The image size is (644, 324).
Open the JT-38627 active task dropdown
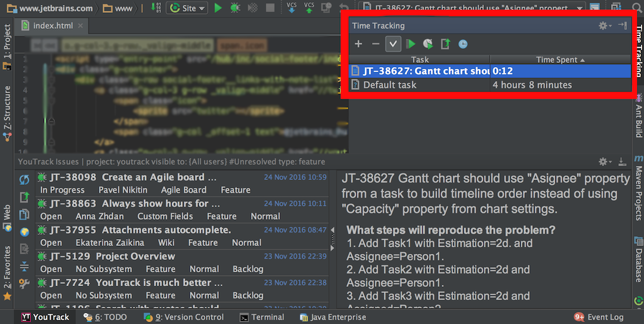click(x=472, y=8)
